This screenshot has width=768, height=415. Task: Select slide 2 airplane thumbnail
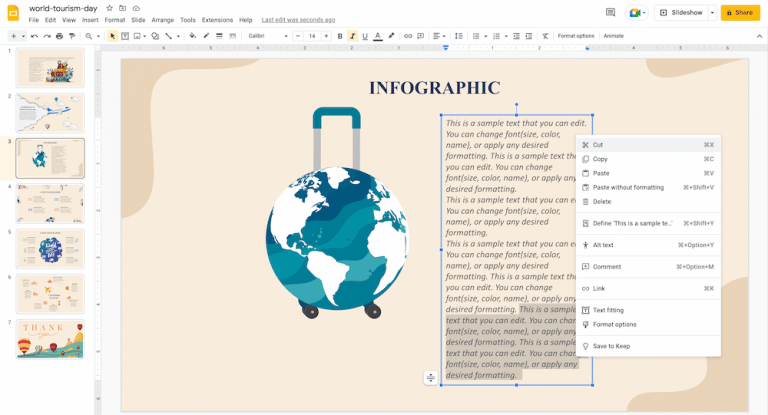(50, 113)
